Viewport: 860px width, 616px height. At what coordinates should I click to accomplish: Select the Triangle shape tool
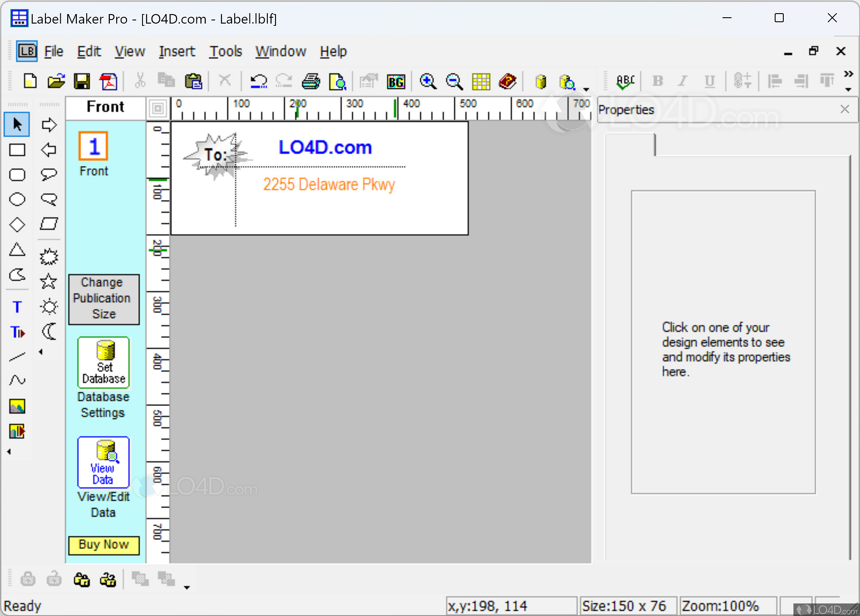click(17, 249)
